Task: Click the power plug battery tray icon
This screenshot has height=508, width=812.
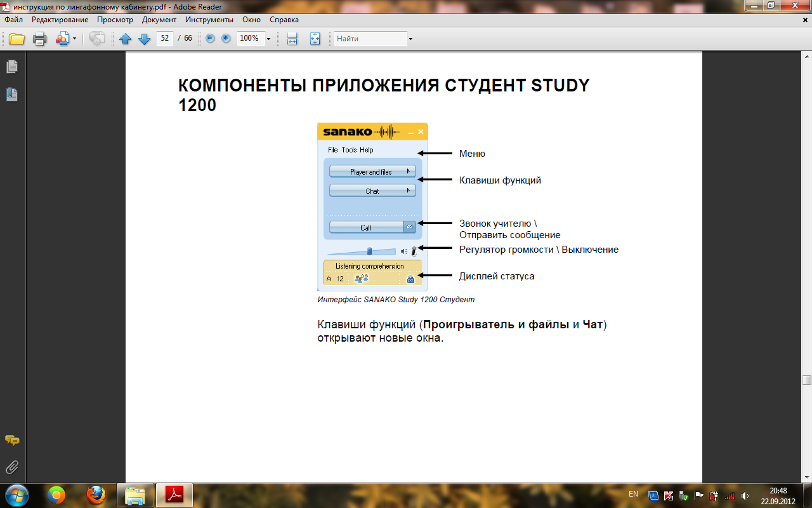Action: [714, 496]
